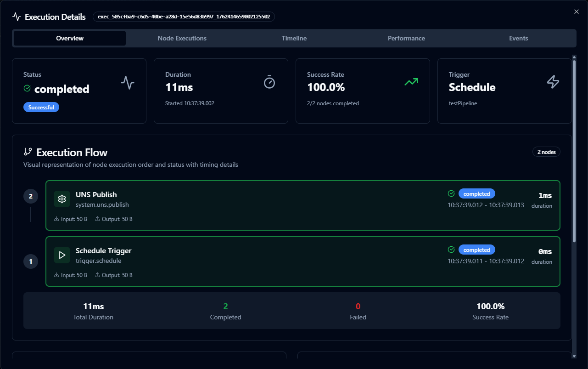Click the trending-up arrow in Success Rate card
Screen dimensions: 588x369
click(411, 82)
